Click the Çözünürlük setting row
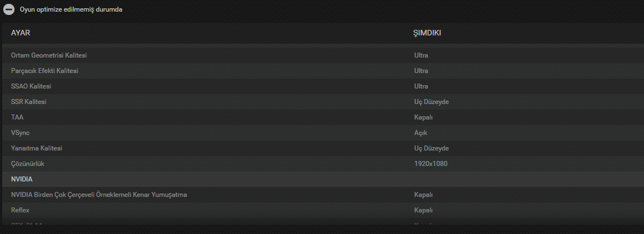Viewport: 644px width, 234px height. (28, 164)
